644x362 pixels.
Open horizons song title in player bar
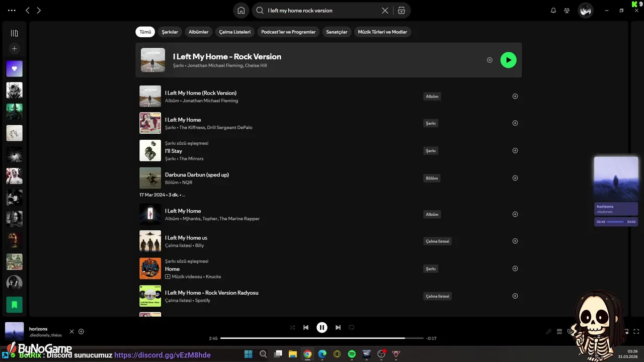pyautogui.click(x=38, y=329)
